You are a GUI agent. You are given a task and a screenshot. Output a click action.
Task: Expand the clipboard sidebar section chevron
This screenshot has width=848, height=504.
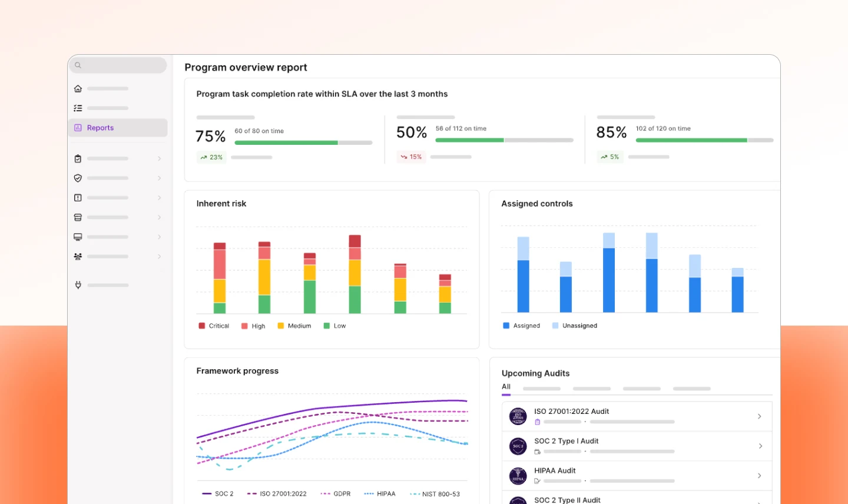[x=159, y=159]
